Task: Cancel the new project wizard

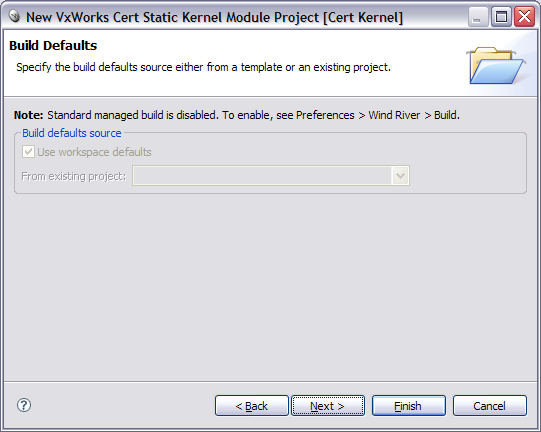Action: [x=490, y=406]
